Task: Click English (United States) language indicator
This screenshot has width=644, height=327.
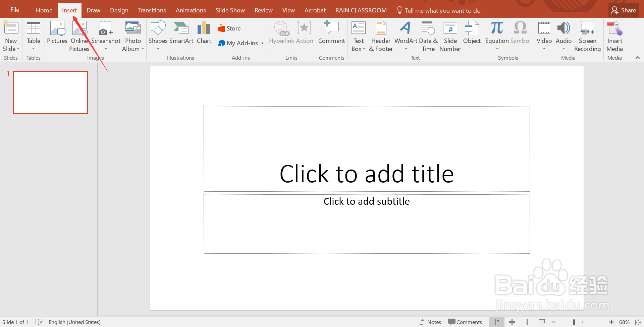Action: pos(74,322)
